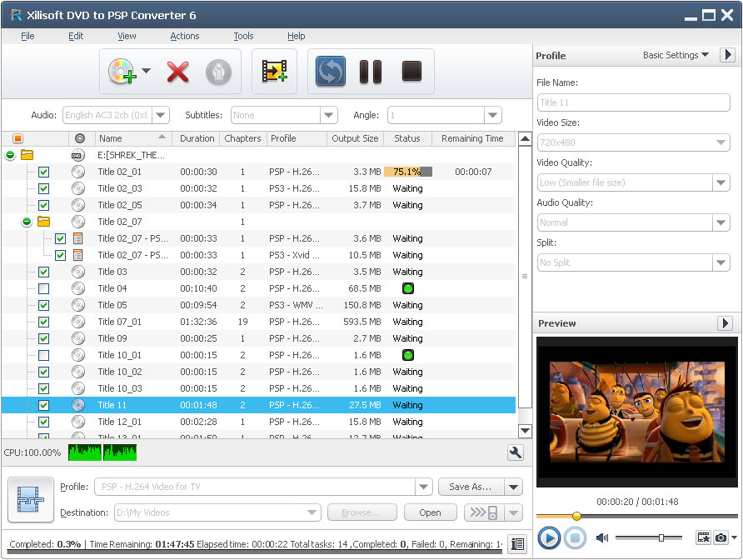Click the red Delete task icon
The height and width of the screenshot is (560, 743).
coord(177,72)
